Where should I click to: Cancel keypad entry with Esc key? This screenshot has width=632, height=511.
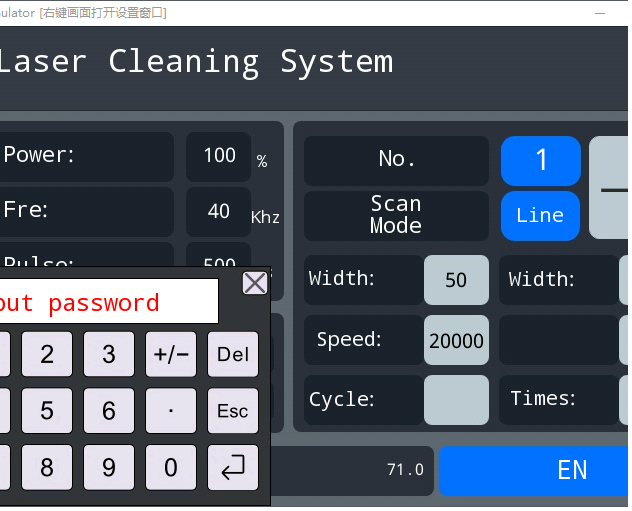click(x=233, y=411)
